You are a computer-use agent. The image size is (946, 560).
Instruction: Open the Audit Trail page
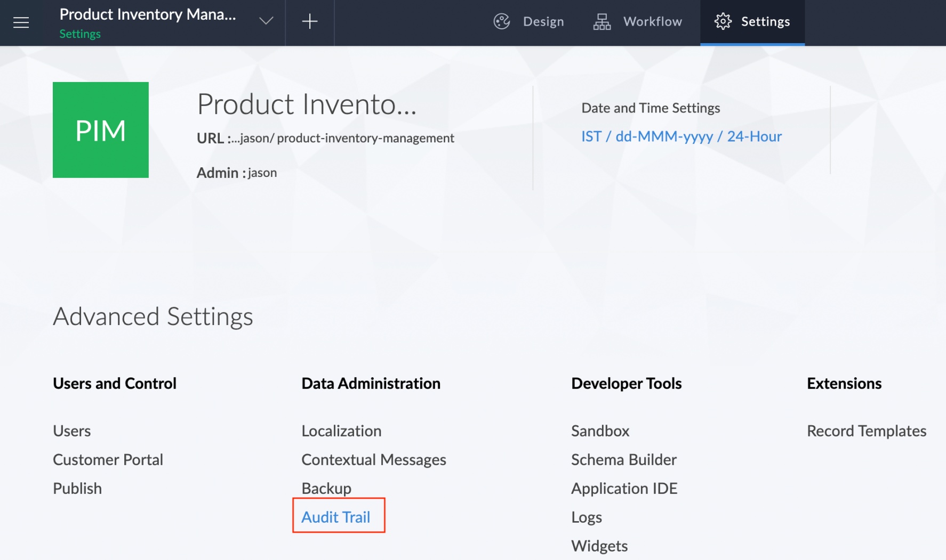[x=336, y=516]
